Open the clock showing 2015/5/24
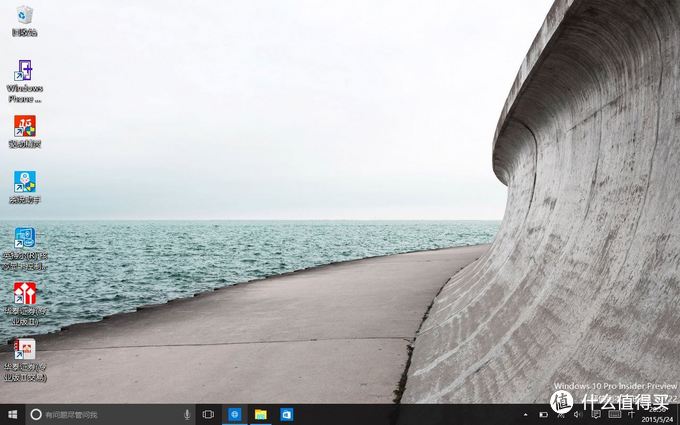 pyautogui.click(x=658, y=415)
